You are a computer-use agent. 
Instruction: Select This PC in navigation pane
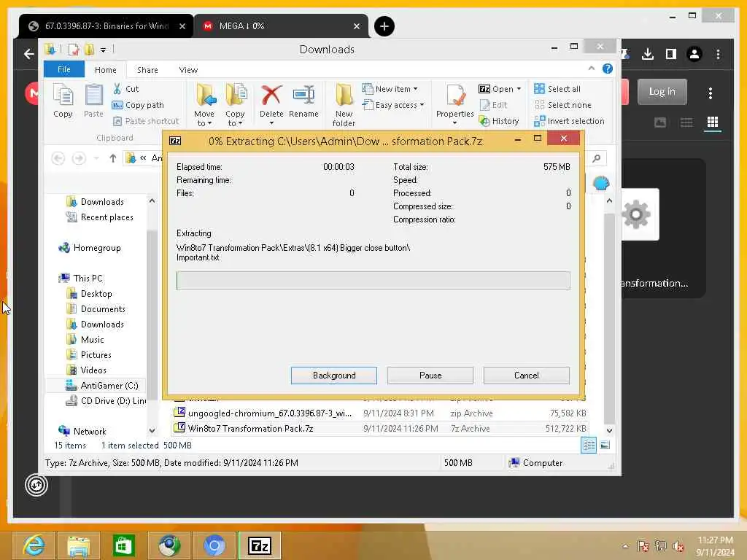pyautogui.click(x=80, y=278)
